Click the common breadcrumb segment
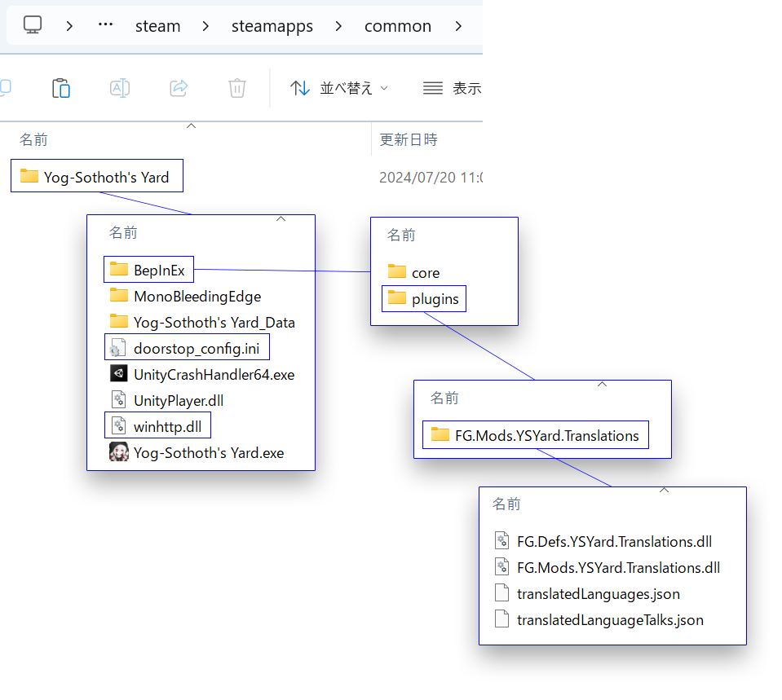 [397, 26]
